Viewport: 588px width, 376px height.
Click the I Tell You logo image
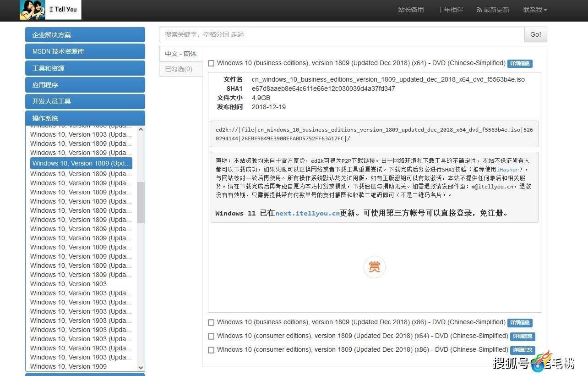(x=50, y=10)
